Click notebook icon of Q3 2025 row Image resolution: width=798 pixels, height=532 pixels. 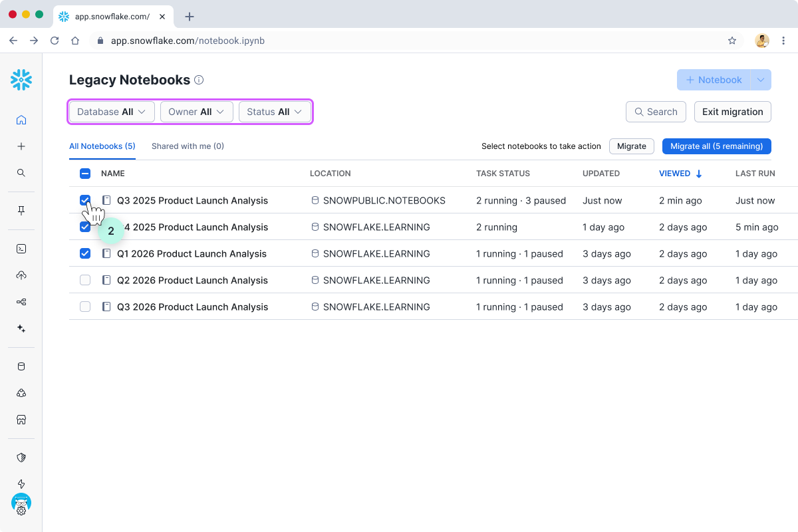click(106, 200)
